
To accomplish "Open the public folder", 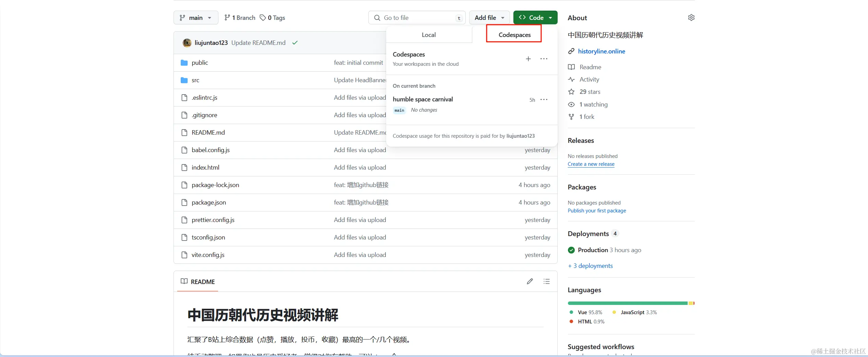I will point(200,63).
